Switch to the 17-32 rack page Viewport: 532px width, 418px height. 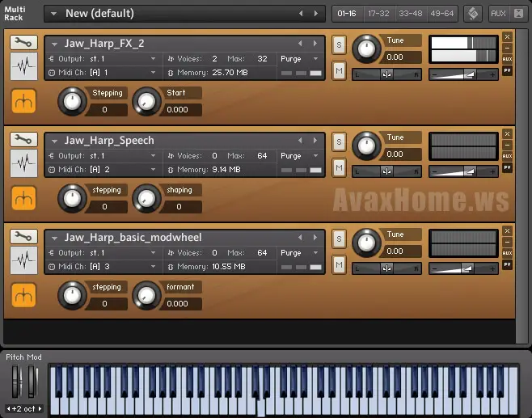(378, 14)
